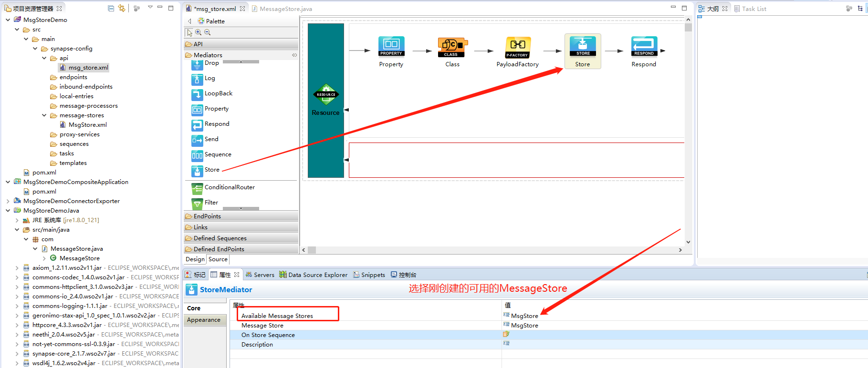Expand the Links palette drawer
Screen dimensions: 868x368
[241, 227]
